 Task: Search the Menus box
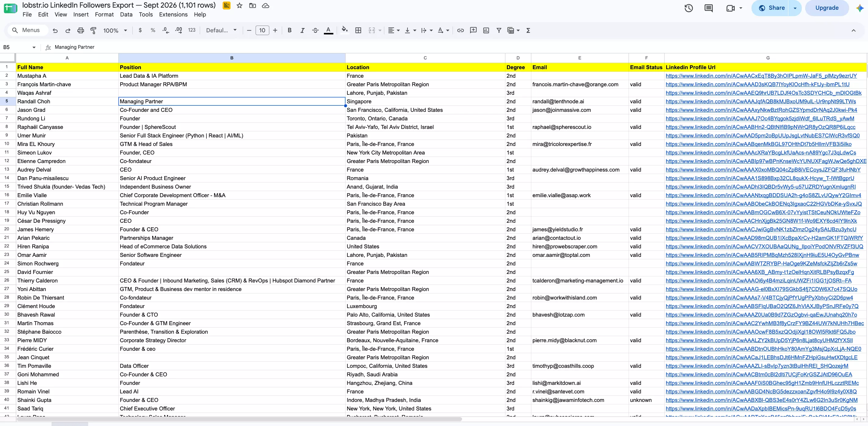click(x=28, y=30)
